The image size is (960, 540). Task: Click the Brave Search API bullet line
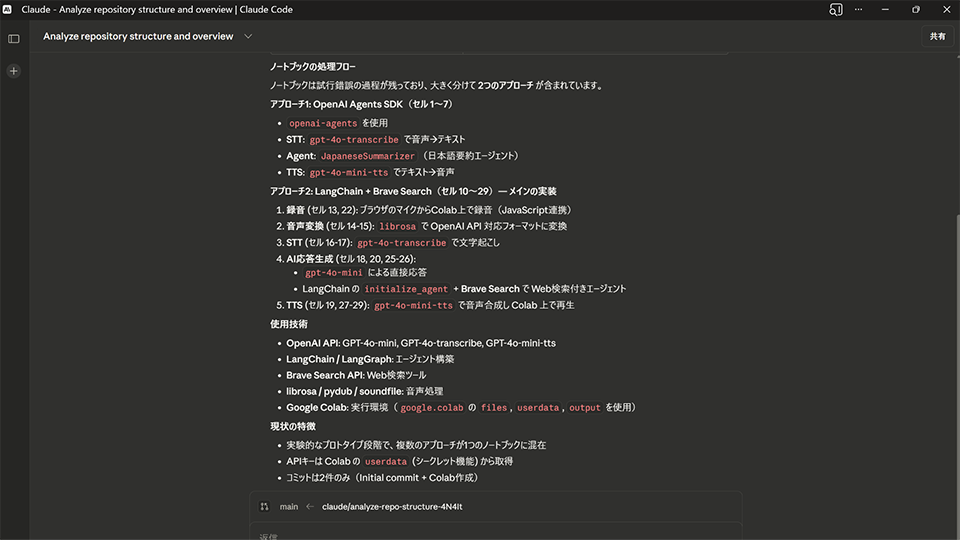point(356,375)
